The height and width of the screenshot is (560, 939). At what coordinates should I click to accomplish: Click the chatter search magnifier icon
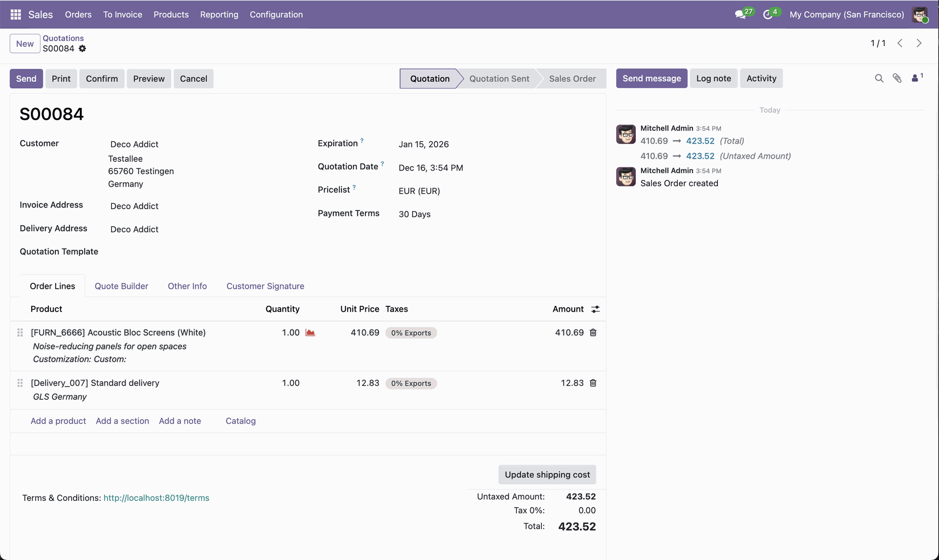tap(879, 78)
